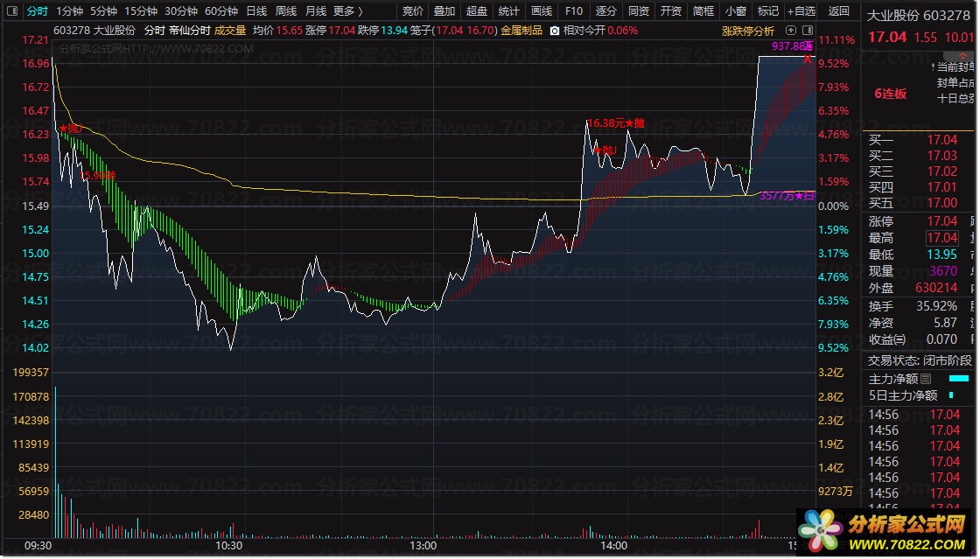Click the 大业股份 603278 panel header

(918, 16)
